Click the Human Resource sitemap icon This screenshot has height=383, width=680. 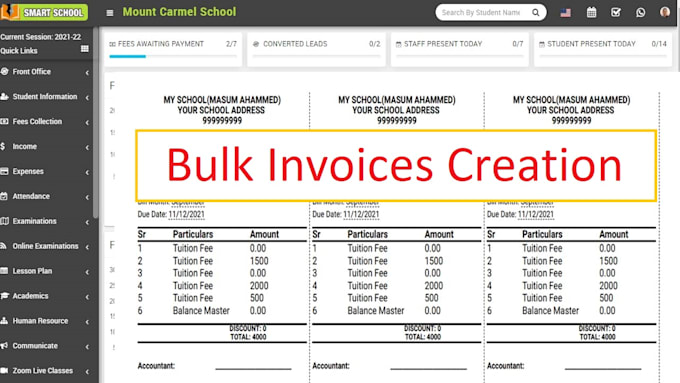[4, 321]
